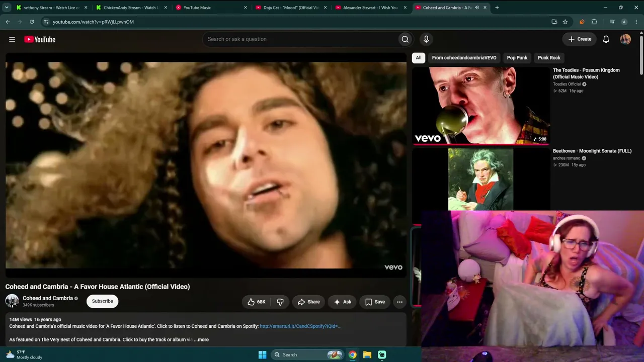The height and width of the screenshot is (362, 644).
Task: Click the Create button
Action: pos(580,39)
